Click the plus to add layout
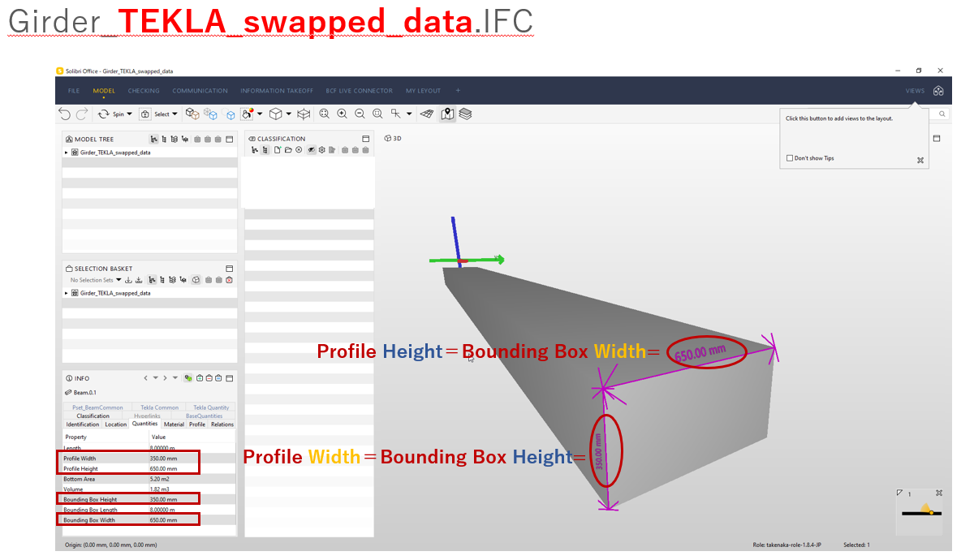The width and height of the screenshot is (974, 560). 458,91
